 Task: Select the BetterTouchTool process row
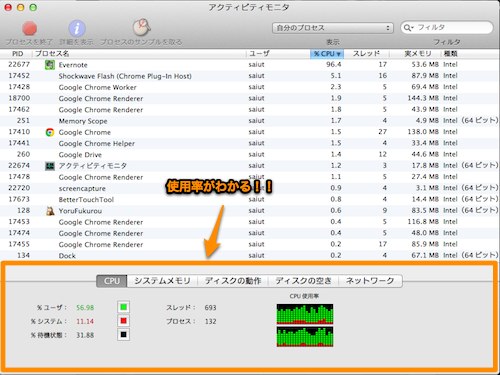point(249,200)
